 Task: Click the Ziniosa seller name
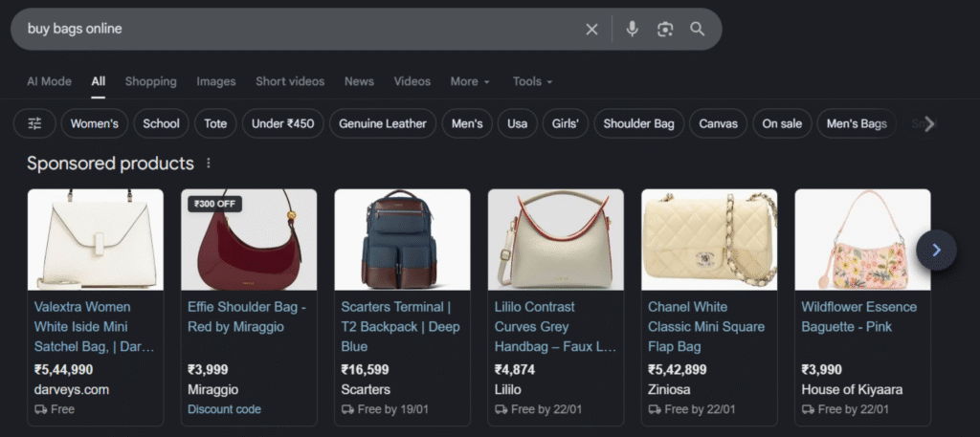[x=669, y=390]
